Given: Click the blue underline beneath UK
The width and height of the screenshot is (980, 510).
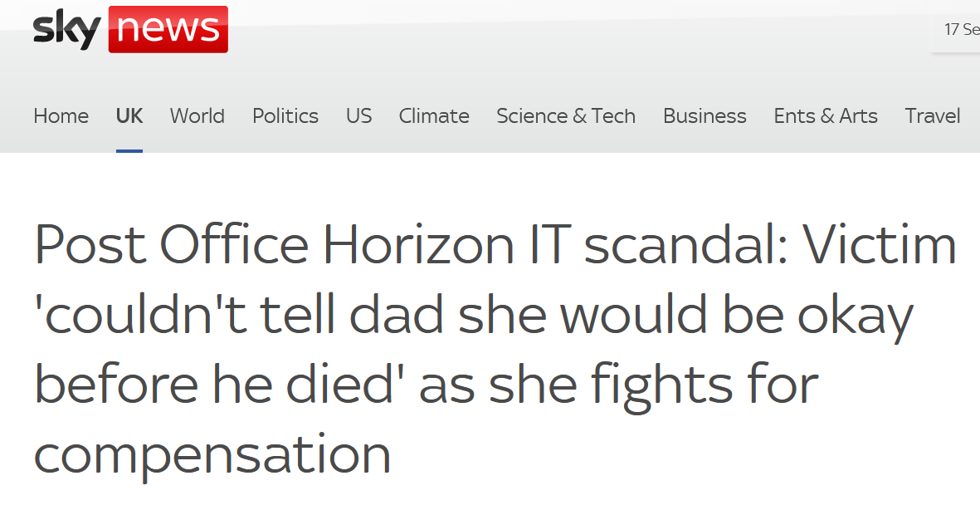Looking at the screenshot, I should tap(129, 150).
